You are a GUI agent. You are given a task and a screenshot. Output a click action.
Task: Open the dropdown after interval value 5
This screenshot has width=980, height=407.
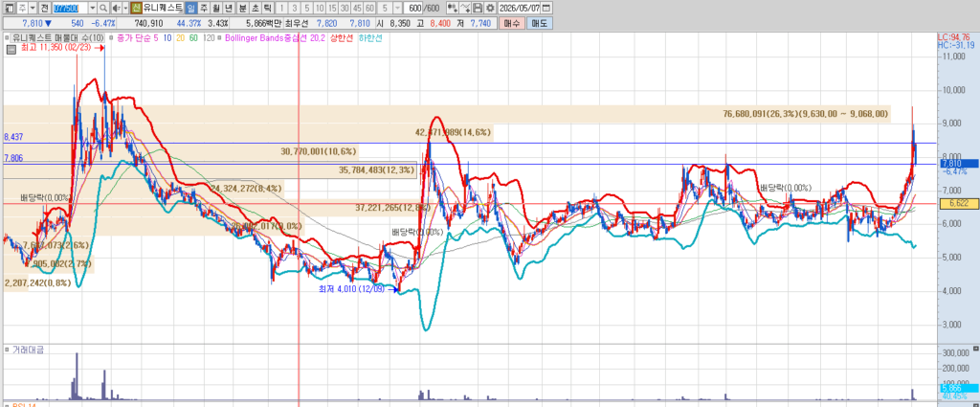click(397, 8)
